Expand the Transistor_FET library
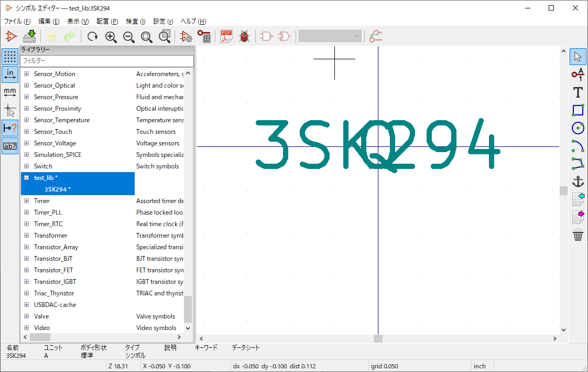This screenshot has width=588, height=372. 27,270
